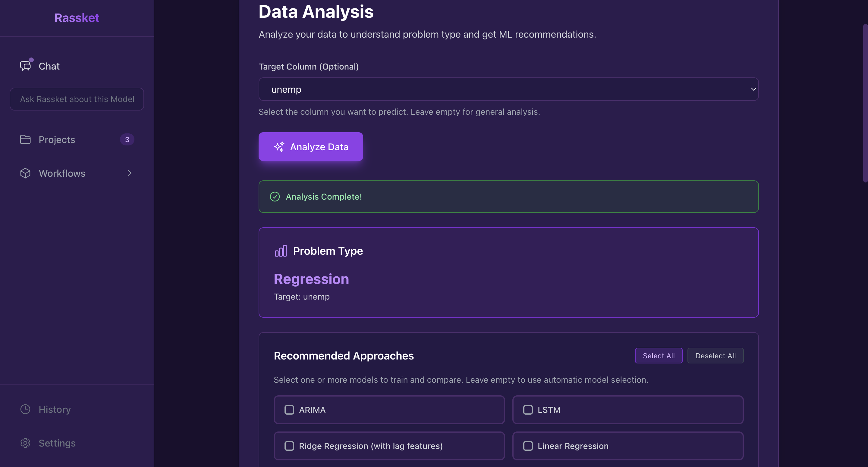
Task: Click the sparkle icon on Analyze Data
Action: pyautogui.click(x=279, y=146)
